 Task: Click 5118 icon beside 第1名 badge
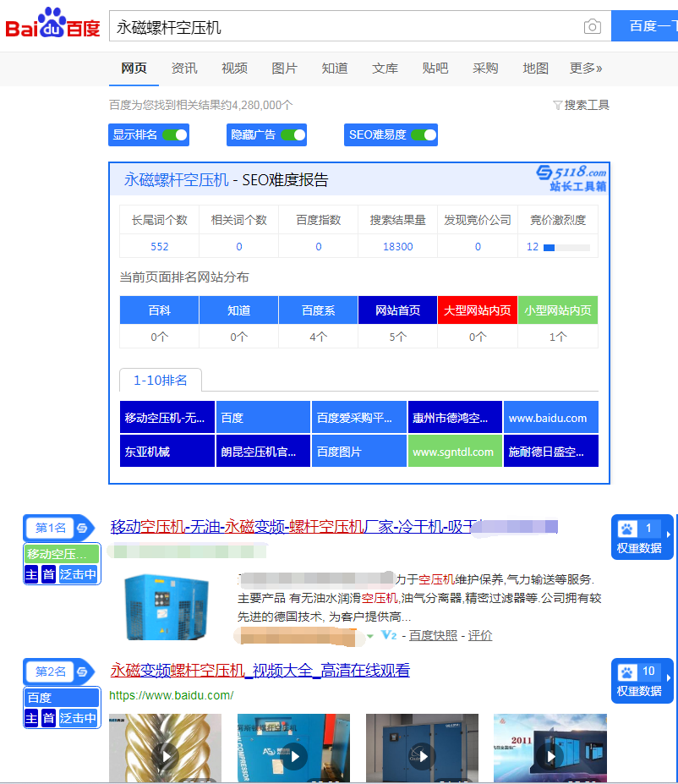point(83,528)
